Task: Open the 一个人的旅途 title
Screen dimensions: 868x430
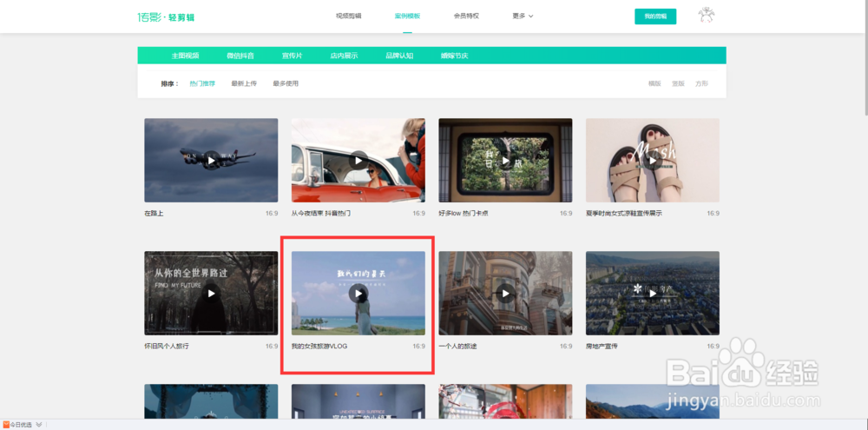Action: click(457, 347)
